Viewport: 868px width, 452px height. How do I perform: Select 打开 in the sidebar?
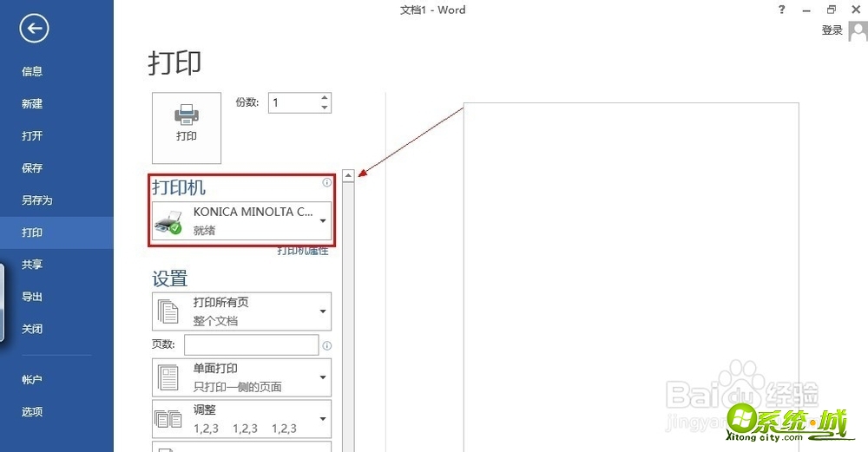pos(32,135)
